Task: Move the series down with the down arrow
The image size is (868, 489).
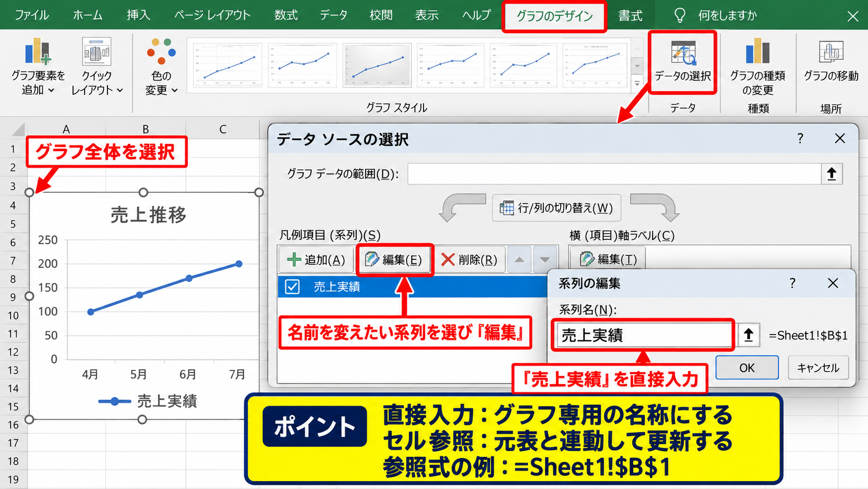Action: (x=545, y=259)
